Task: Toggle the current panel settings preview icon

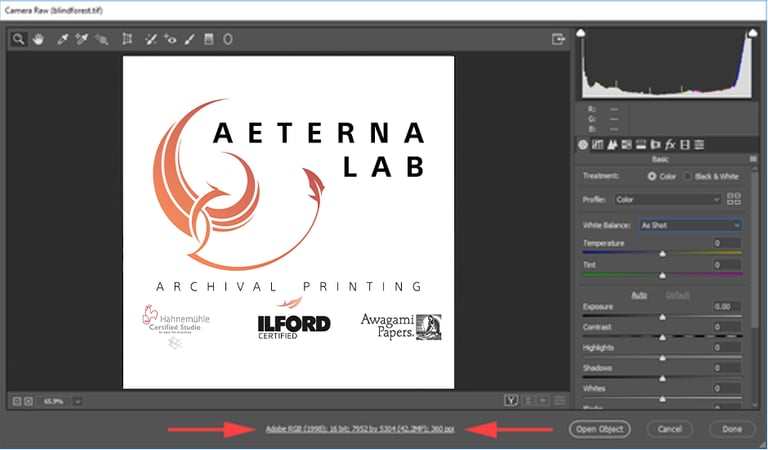Action: pos(559,401)
